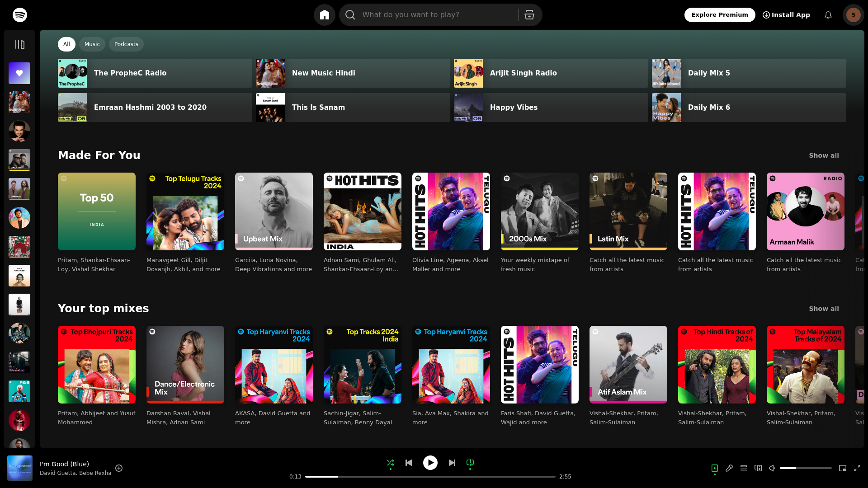Click Explore Premium button
The height and width of the screenshot is (488, 868).
[720, 15]
